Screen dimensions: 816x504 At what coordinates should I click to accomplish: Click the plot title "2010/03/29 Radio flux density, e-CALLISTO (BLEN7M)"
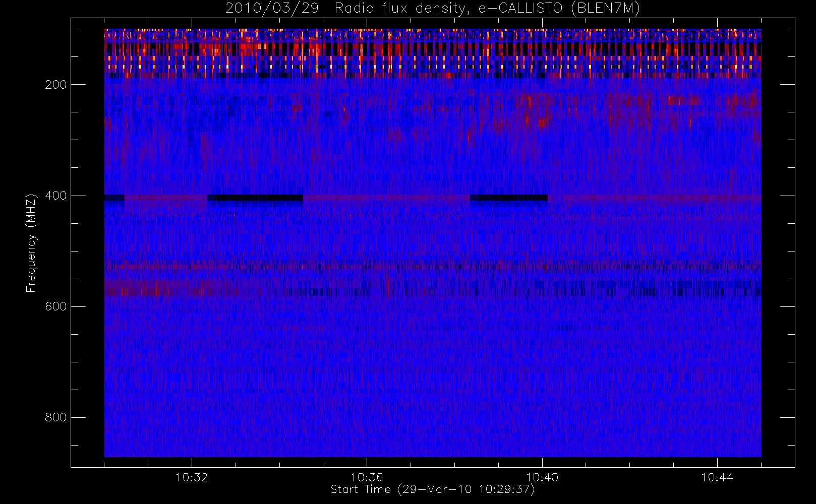point(433,9)
